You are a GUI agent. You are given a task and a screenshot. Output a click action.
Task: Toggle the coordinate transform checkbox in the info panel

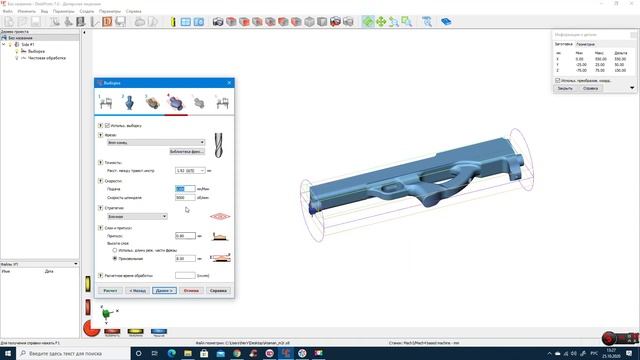[558, 80]
